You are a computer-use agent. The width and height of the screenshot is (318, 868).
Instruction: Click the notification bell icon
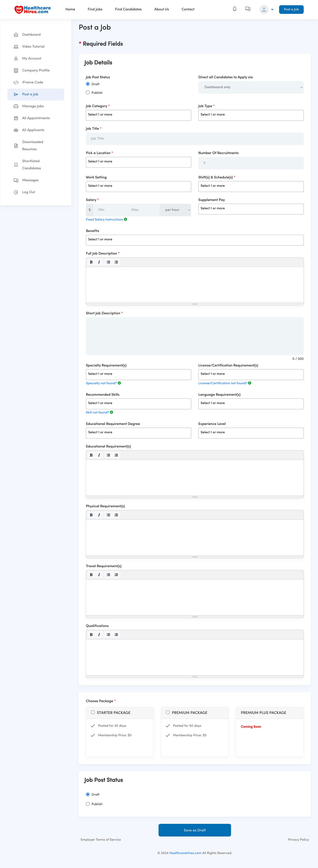(x=235, y=9)
